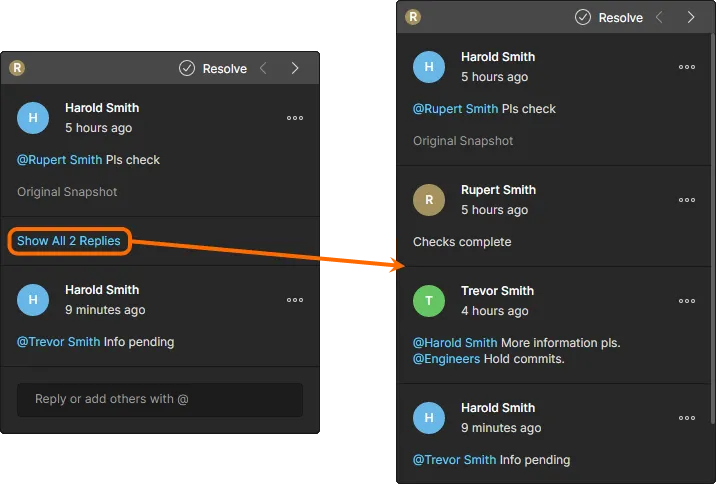This screenshot has width=716, height=484.
Task: Open Original Snapshot in right panel
Action: click(463, 141)
